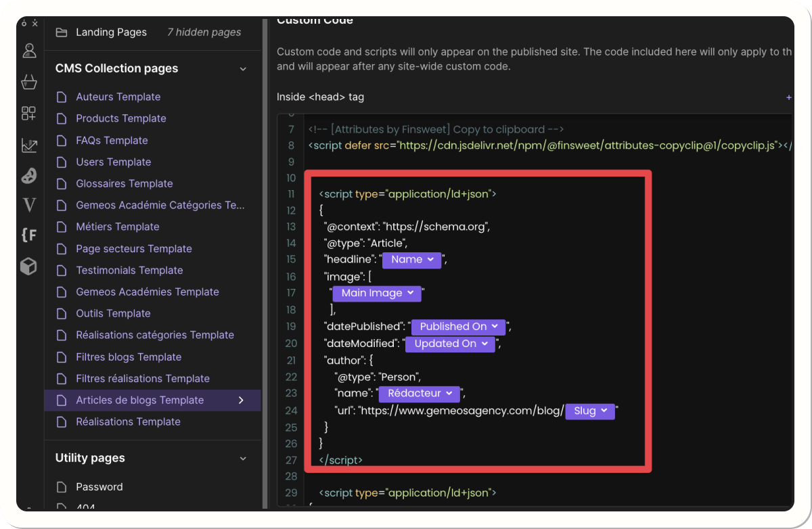The image size is (812, 529).
Task: Click page icon next to Gemeos Académies Template
Action: (62, 292)
